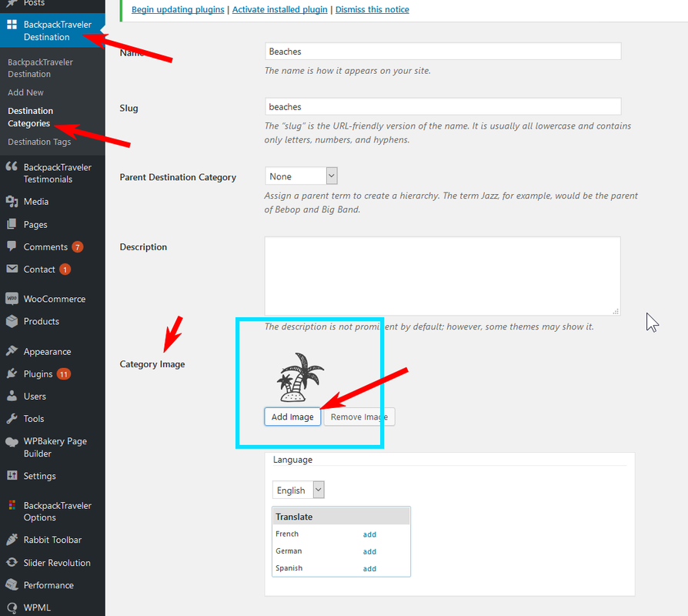Click the Rabbit Toolbar carrot icon
688x616 pixels.
tap(12, 540)
